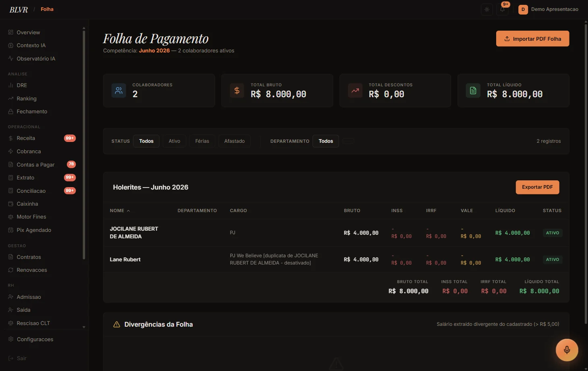Screen dimensions: 588x371
Task: Go to the Receita menu entry
Action: (x=42, y=138)
